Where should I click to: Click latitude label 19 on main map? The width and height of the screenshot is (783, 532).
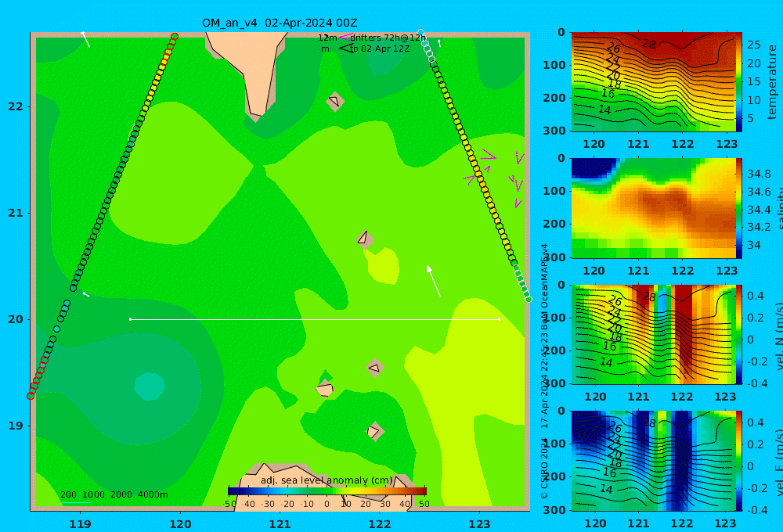(16, 426)
